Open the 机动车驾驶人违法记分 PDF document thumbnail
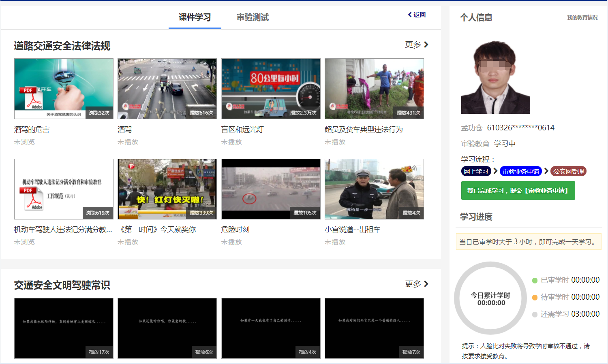The height and width of the screenshot is (364, 608). 64,189
